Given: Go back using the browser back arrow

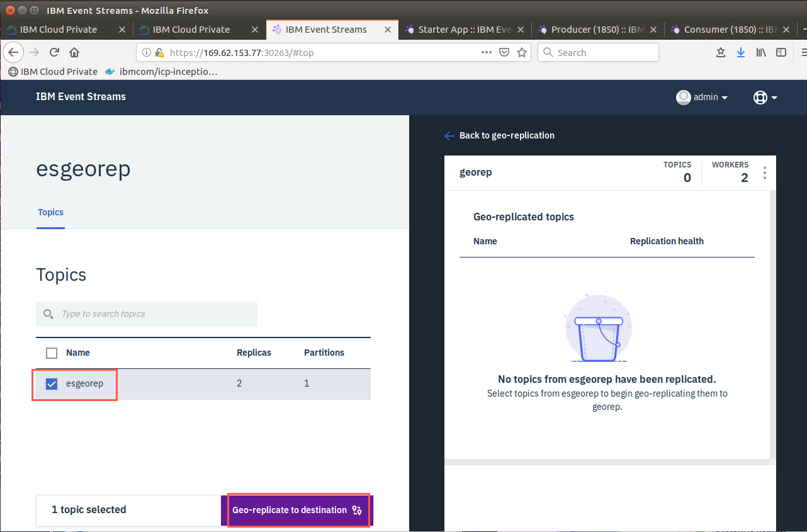Looking at the screenshot, I should 14,52.
